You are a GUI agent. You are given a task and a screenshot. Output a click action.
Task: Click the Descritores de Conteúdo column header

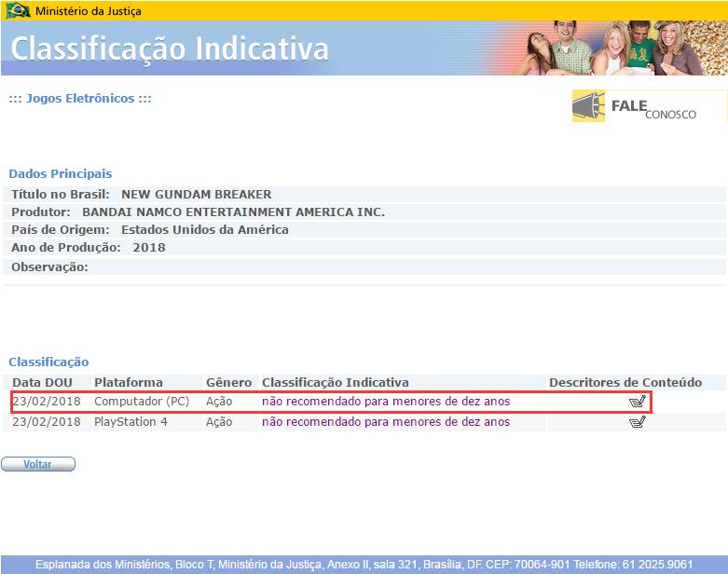tap(625, 382)
